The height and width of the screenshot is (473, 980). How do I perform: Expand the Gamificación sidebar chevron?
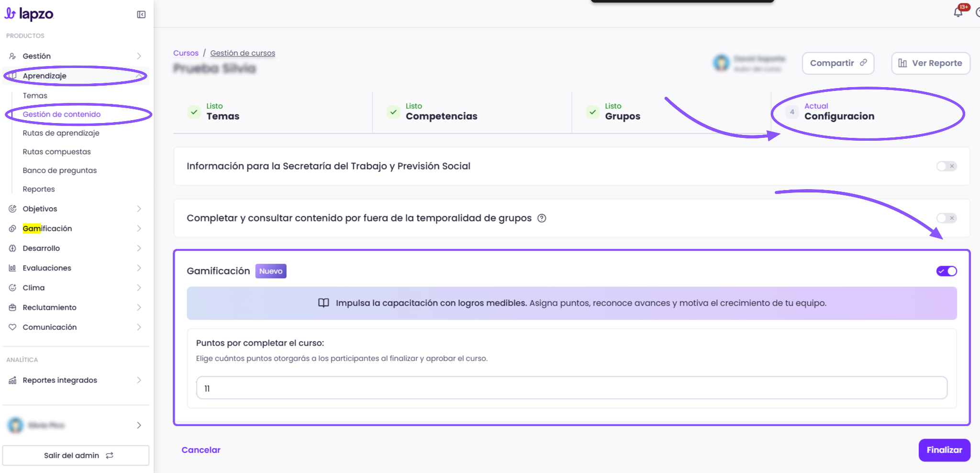[x=139, y=228]
